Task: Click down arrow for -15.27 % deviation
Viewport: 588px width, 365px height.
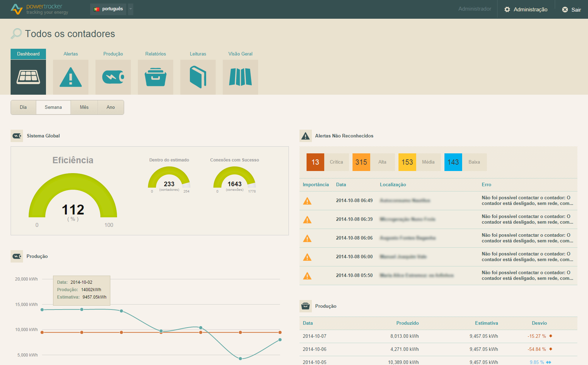Action: click(551, 336)
